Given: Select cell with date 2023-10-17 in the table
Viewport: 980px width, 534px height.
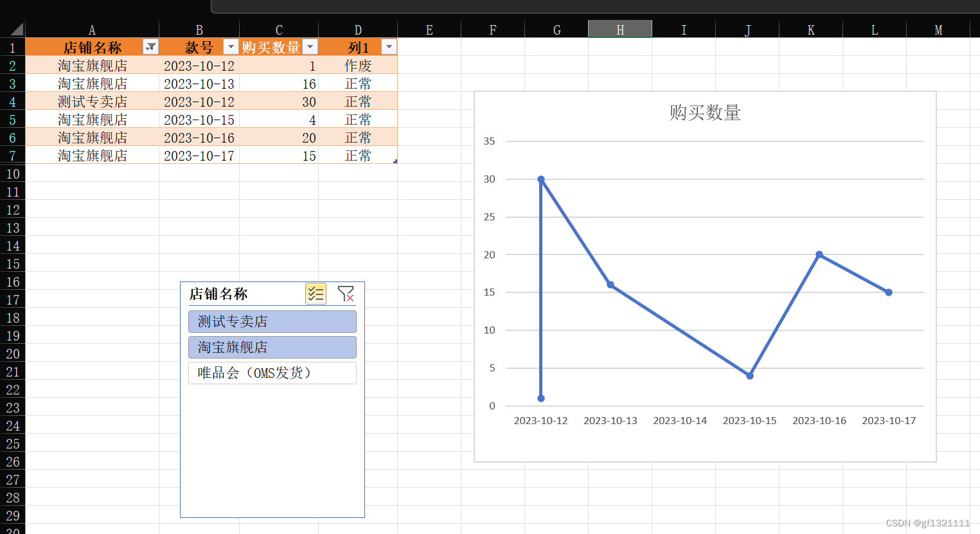Looking at the screenshot, I should [199, 156].
